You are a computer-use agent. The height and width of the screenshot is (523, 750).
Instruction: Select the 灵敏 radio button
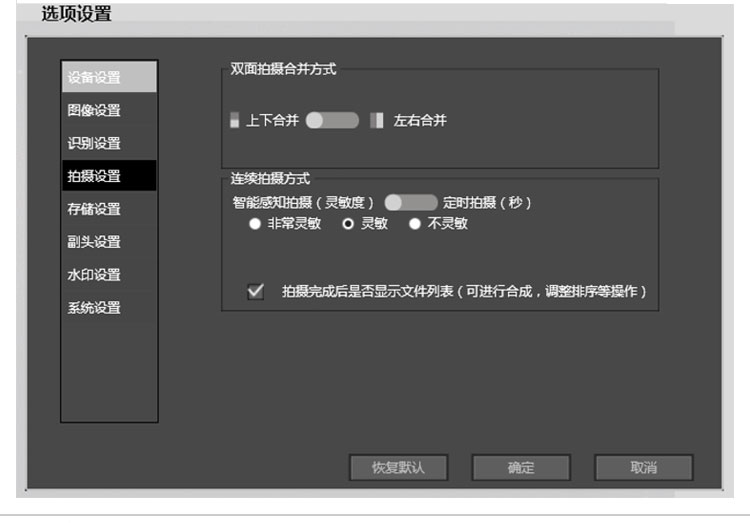tap(348, 223)
